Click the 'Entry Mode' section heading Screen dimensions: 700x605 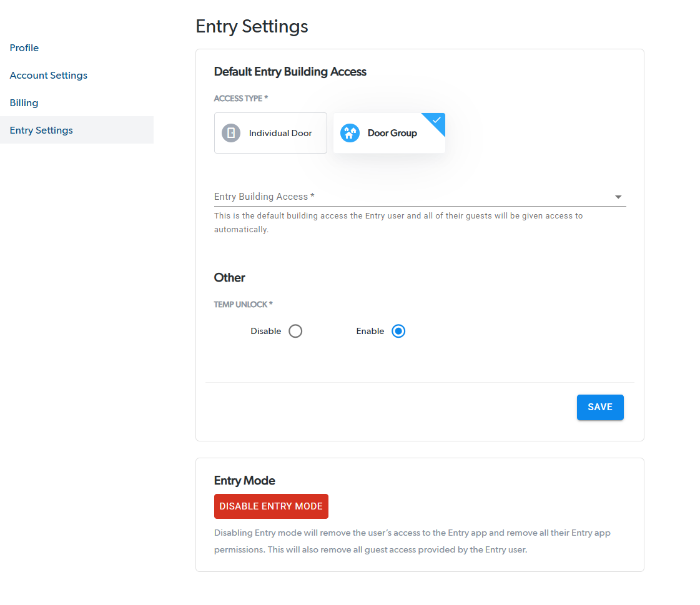click(x=245, y=480)
